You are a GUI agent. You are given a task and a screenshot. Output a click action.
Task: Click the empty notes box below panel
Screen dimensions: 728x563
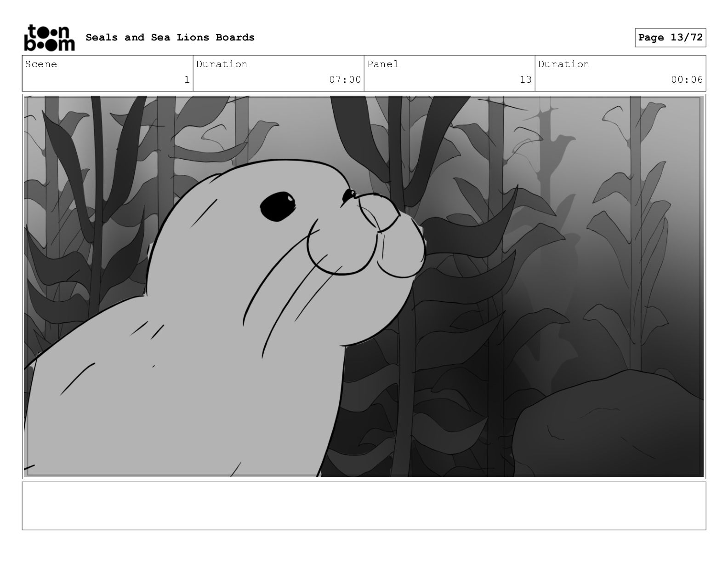[x=364, y=506]
